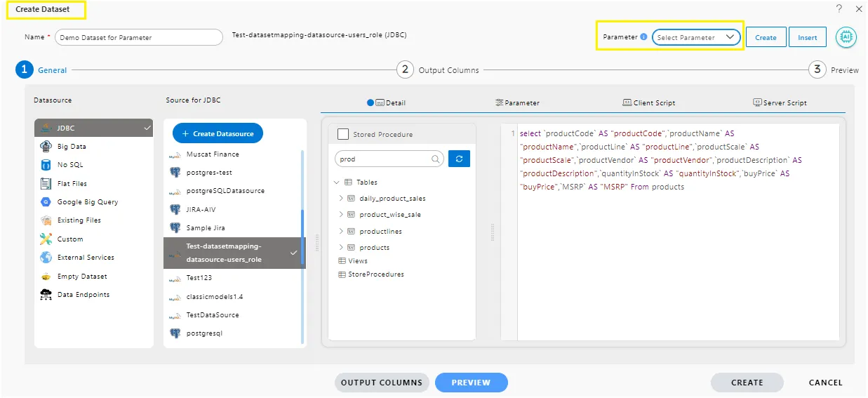Click the TestDataSource MySQL icon
Viewport: 868px width, 398px height.
click(x=175, y=315)
